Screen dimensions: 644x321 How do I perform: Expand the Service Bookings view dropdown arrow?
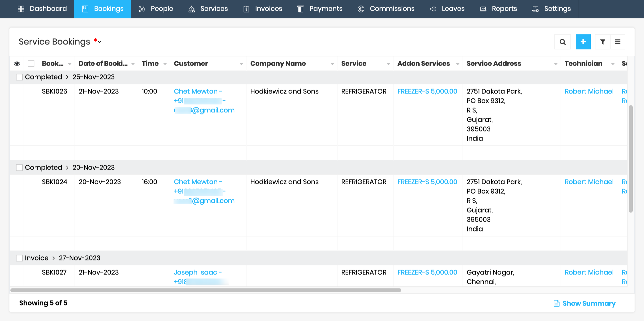(99, 42)
